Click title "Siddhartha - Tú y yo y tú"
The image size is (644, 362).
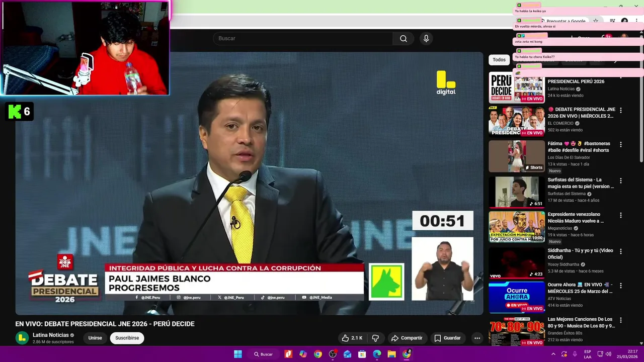click(581, 254)
